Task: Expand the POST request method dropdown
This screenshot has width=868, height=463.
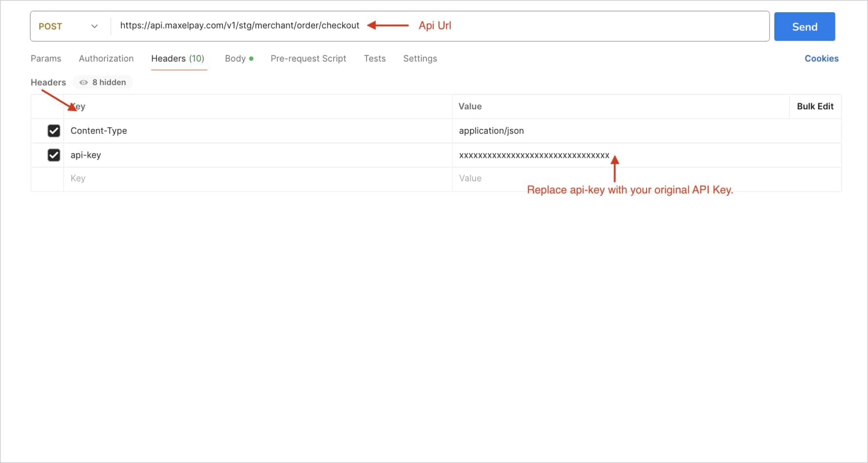Action: click(x=68, y=26)
